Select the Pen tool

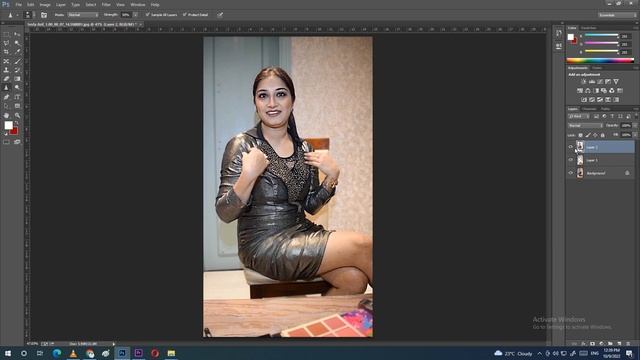7,97
